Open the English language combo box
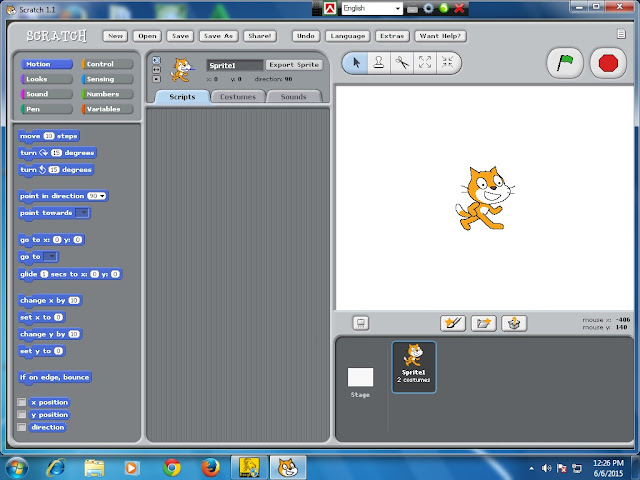Screen dimensions: 640x480 [372, 8]
